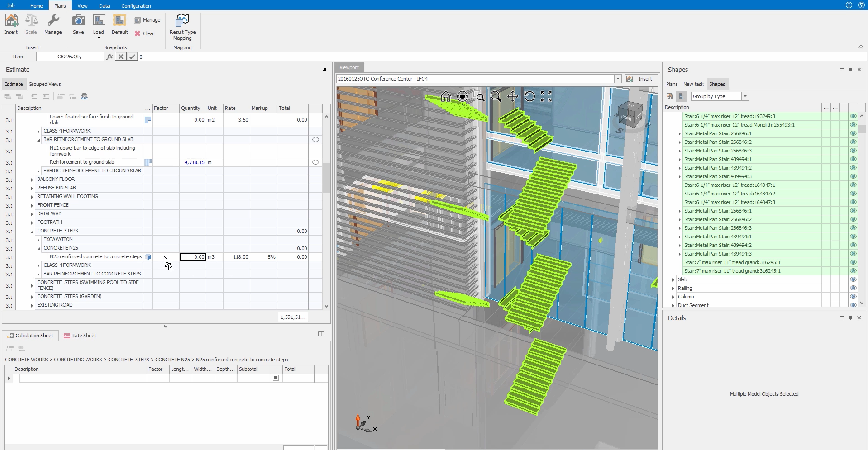Toggle visibility of Stair tread Monolith:265493:1
The height and width of the screenshot is (450, 868).
pos(853,125)
